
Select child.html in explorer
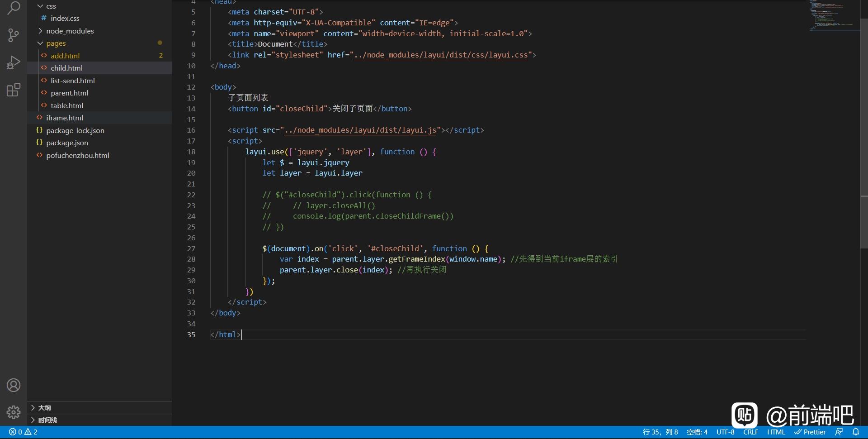tap(99, 68)
